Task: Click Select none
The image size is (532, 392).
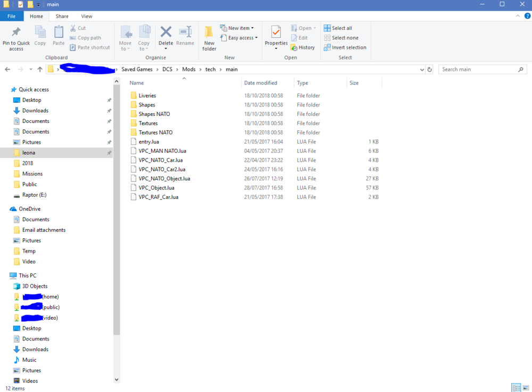Action: [341, 38]
